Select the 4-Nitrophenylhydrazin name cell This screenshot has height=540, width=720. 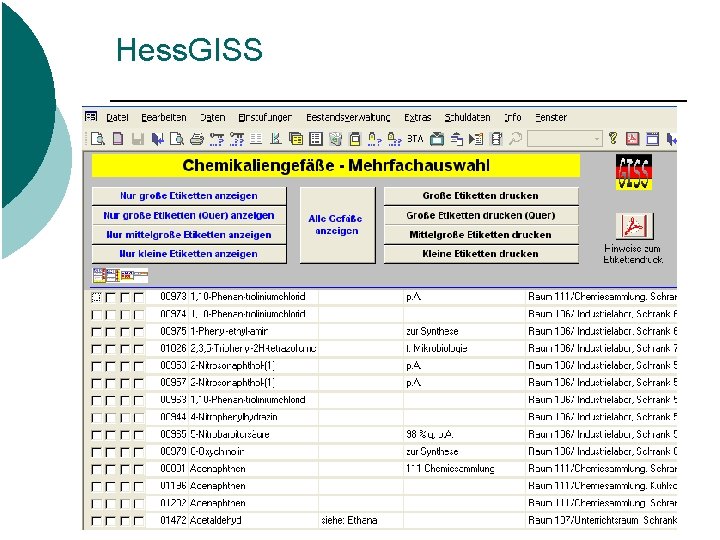[x=253, y=417]
